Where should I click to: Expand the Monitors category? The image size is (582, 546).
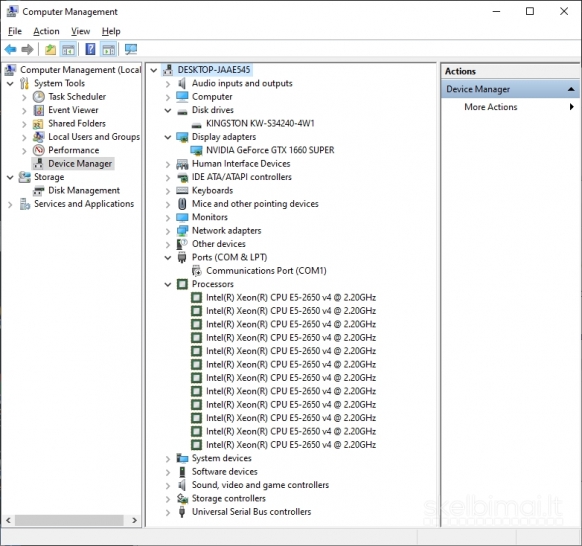pos(168,218)
